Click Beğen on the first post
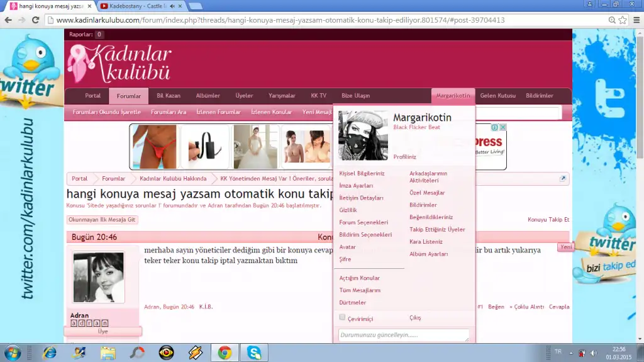This screenshot has width=644, height=362. click(496, 307)
